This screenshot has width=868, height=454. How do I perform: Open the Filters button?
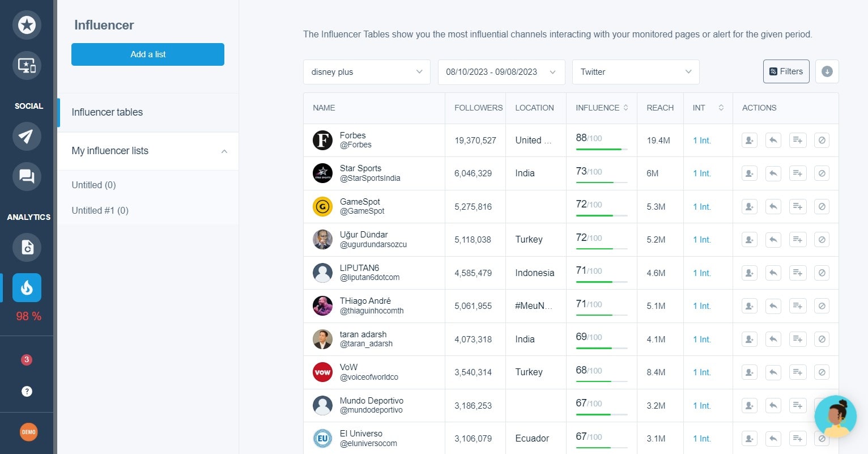[786, 71]
